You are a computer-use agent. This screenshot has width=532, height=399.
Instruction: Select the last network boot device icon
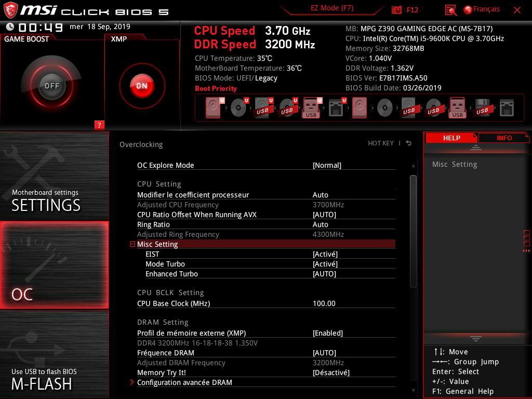tap(507, 108)
